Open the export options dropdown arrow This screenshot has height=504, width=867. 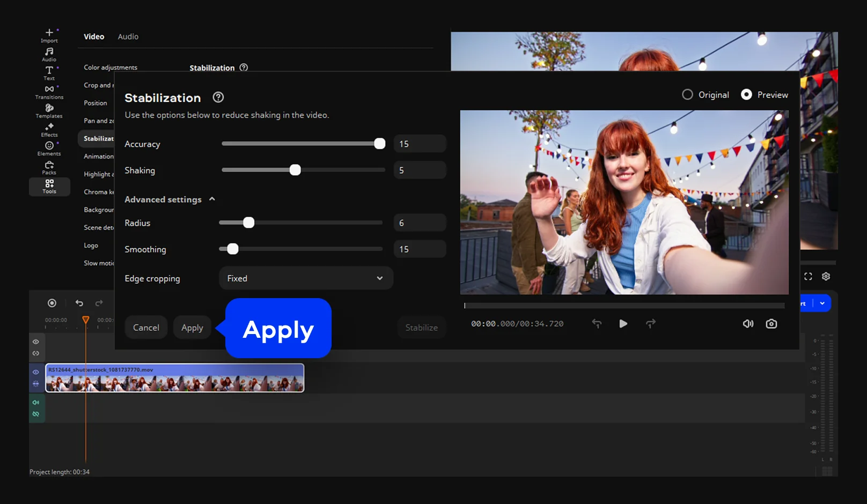click(822, 303)
